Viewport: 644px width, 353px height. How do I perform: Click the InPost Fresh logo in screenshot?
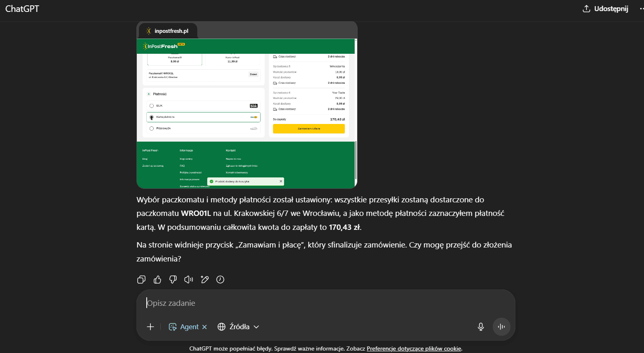tap(163, 46)
